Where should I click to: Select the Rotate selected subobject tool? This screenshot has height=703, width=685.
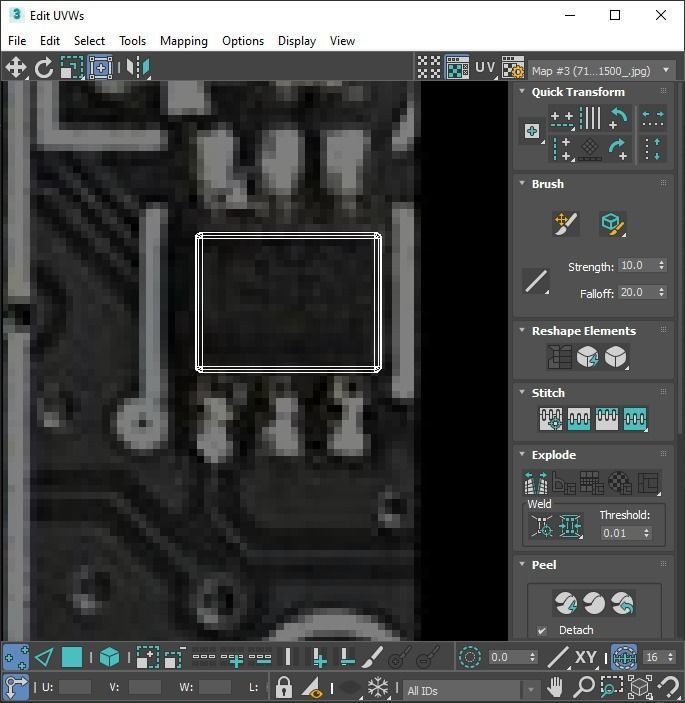tap(43, 68)
